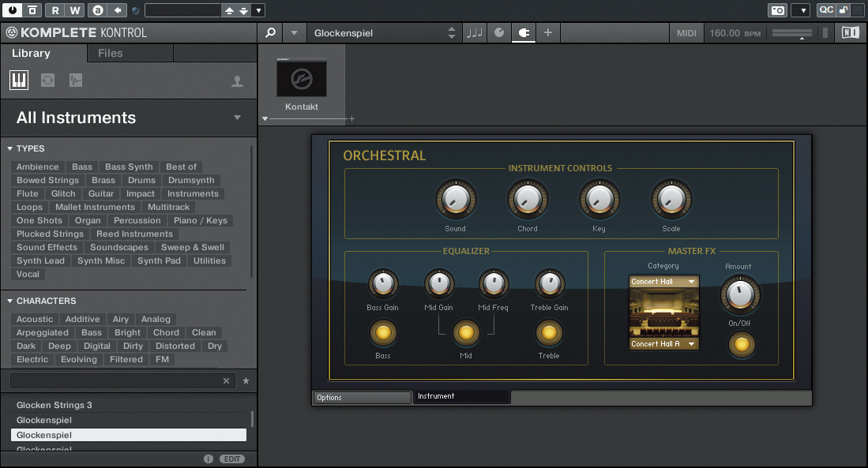Select the instruments keyboard icon in Library
The height and width of the screenshot is (468, 868).
(19, 80)
